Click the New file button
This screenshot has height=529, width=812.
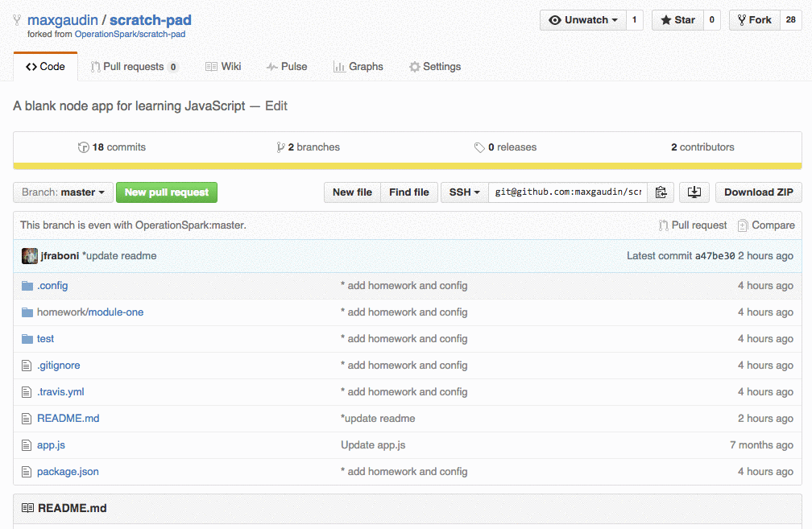point(352,192)
